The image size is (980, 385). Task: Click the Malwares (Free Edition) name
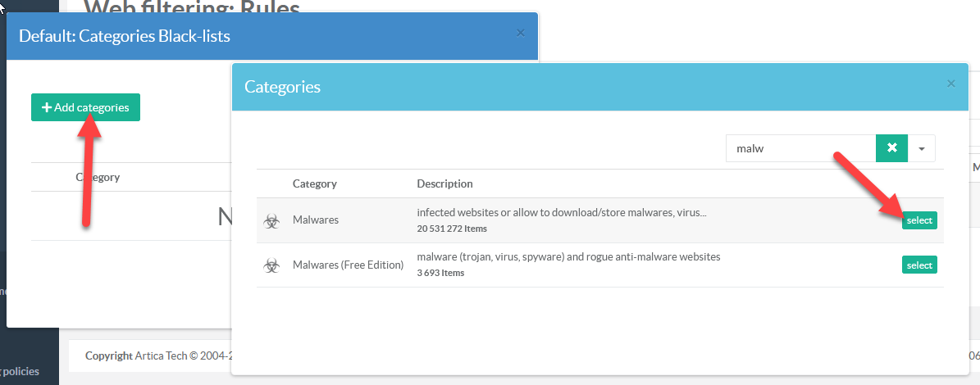coord(348,265)
